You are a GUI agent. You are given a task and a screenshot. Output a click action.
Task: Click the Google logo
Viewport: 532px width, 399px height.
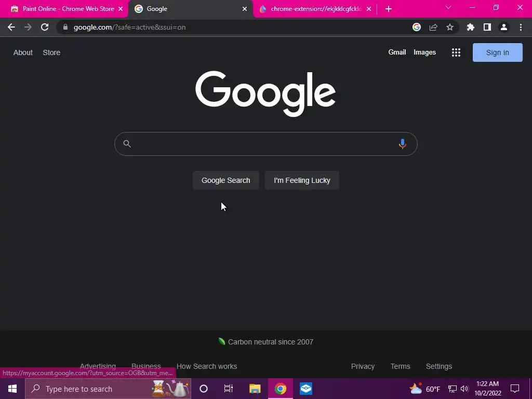[265, 94]
